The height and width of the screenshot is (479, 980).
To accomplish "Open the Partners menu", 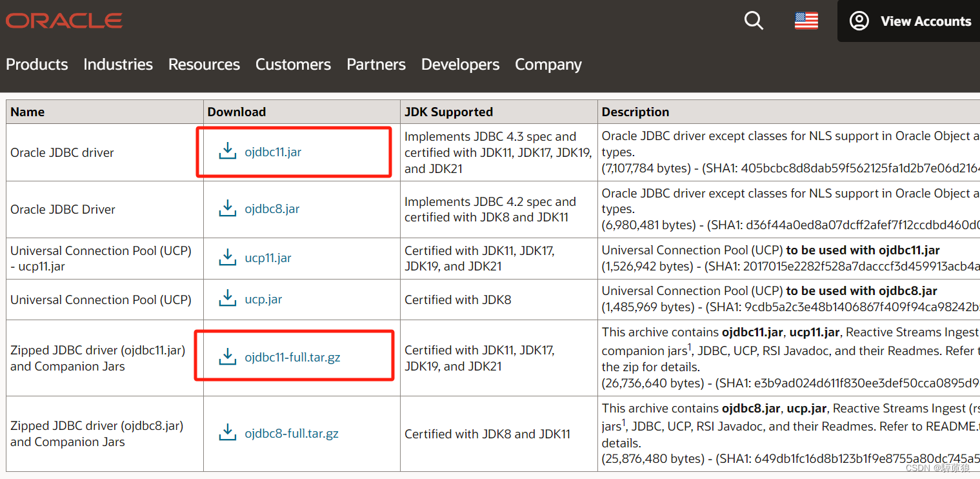I will click(376, 65).
